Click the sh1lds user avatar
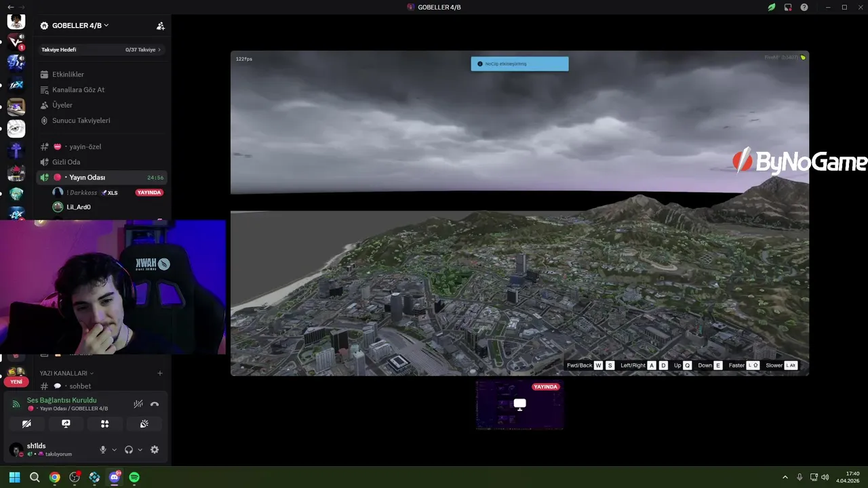 [16, 449]
